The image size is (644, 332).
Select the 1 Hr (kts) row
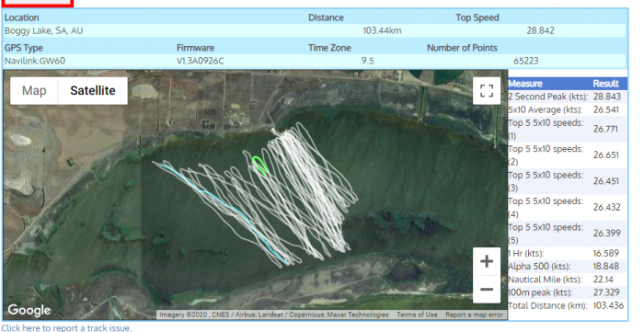point(568,253)
